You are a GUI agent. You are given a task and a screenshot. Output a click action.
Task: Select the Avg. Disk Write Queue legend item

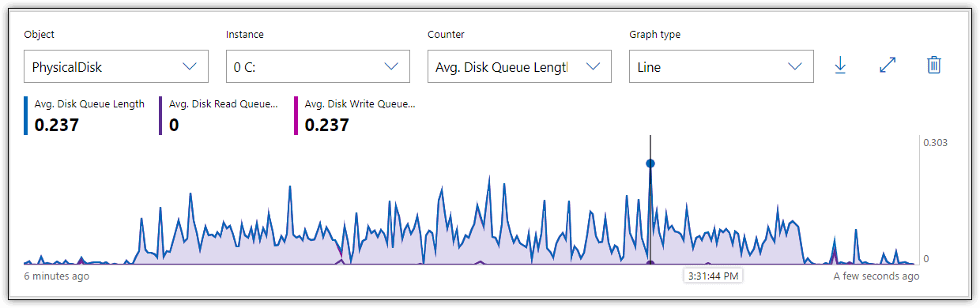(356, 115)
